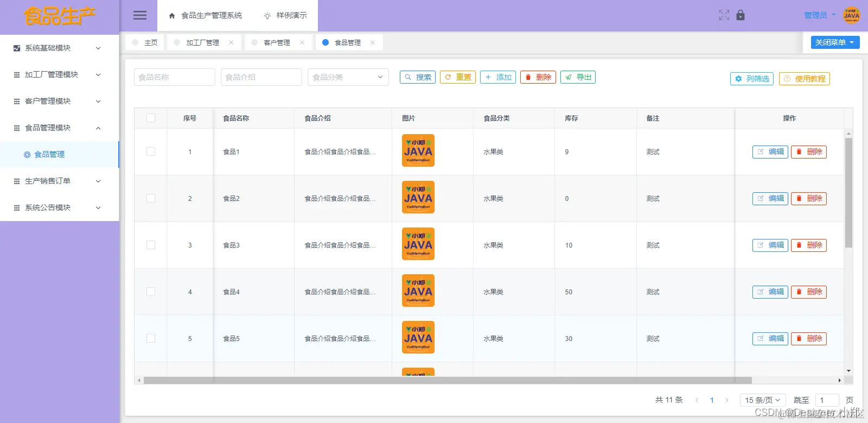Close the 加工厂管理 tab
This screenshot has height=423, width=868.
231,42
